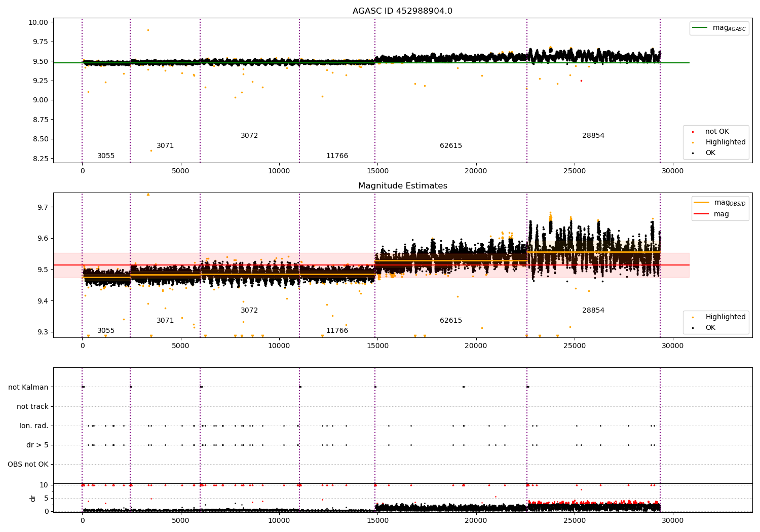
Task: Click "not OK" legend entry in top plot
Action: coord(717,132)
